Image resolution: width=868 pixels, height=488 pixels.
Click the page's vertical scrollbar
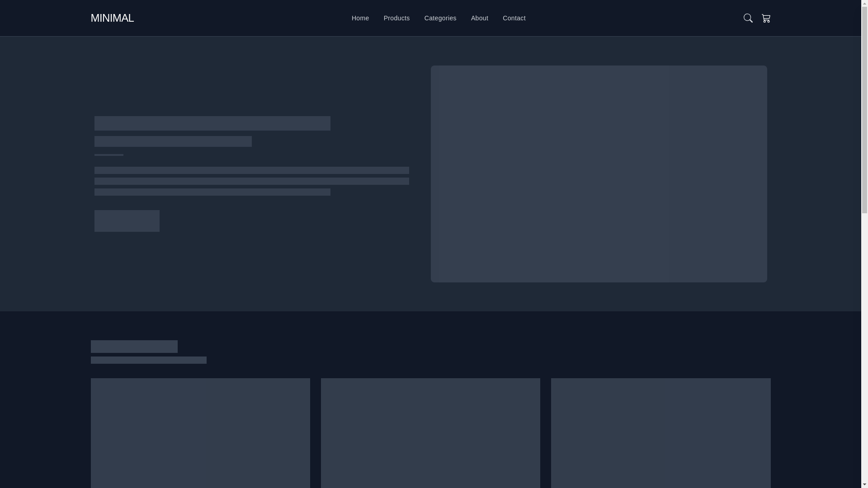[864, 244]
